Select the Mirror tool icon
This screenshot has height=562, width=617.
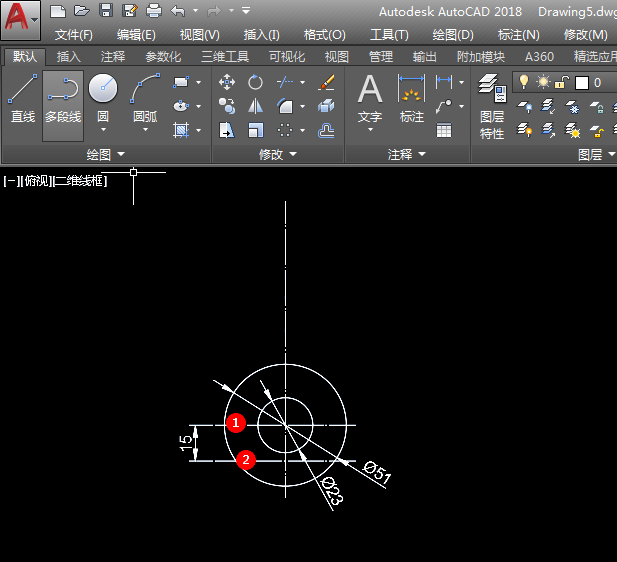coord(255,105)
